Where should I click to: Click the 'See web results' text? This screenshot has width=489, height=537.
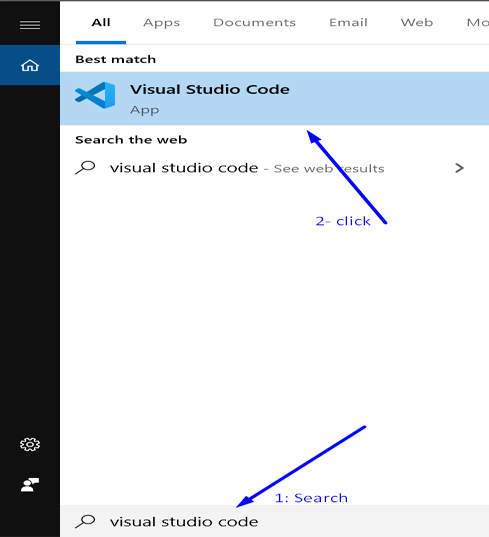pos(329,168)
